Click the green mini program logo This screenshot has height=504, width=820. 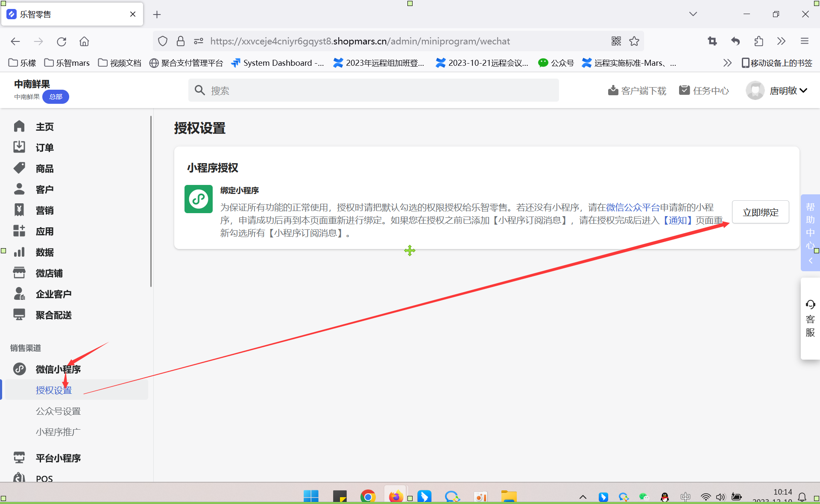[199, 199]
